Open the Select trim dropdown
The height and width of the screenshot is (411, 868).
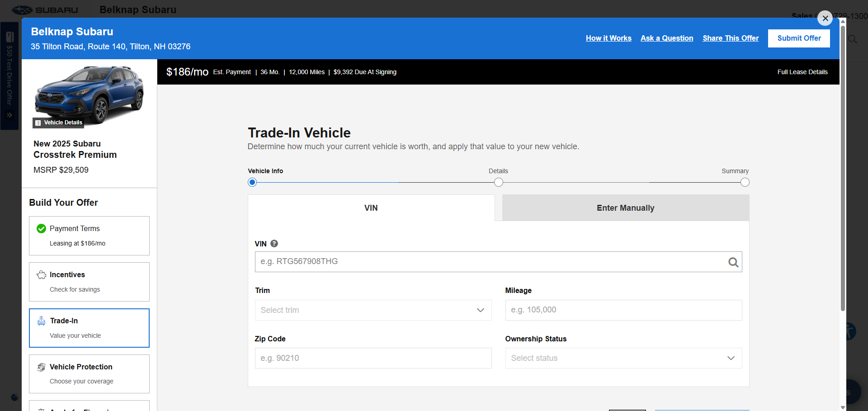point(373,310)
